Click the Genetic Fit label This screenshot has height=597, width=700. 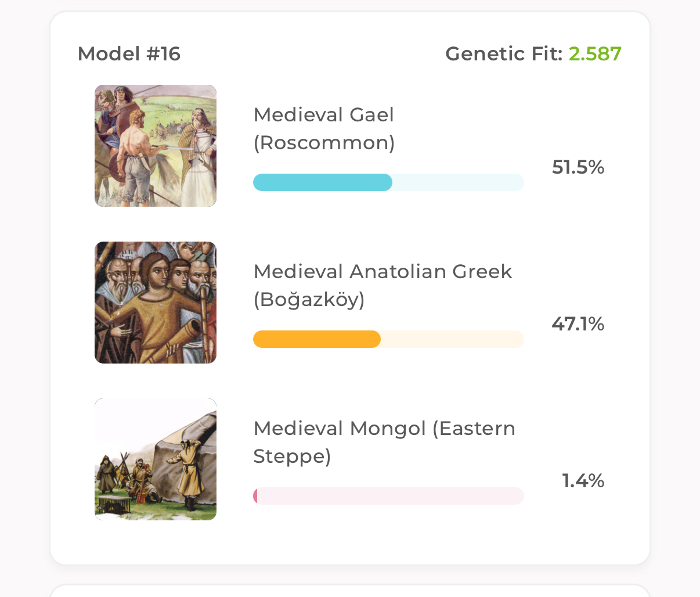pos(504,54)
